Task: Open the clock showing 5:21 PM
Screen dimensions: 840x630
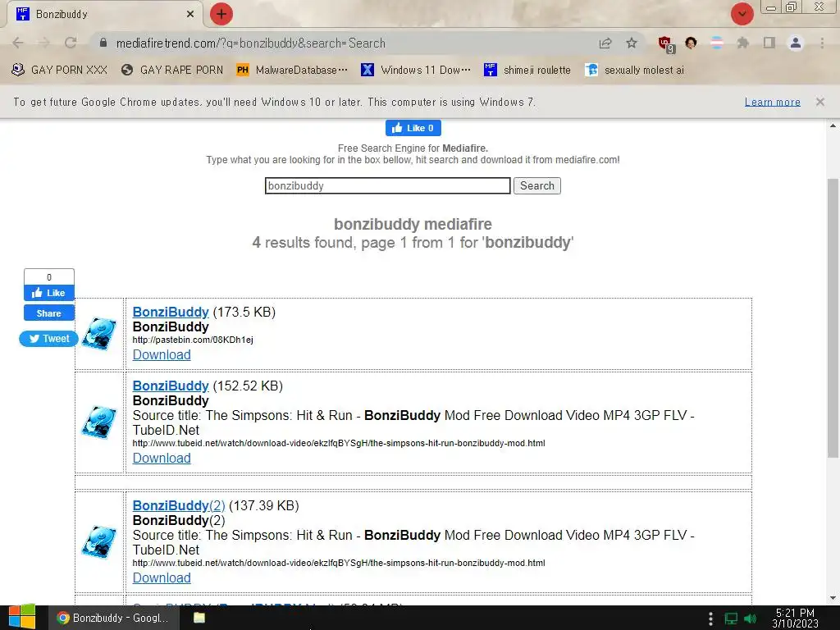Action: coord(795,618)
